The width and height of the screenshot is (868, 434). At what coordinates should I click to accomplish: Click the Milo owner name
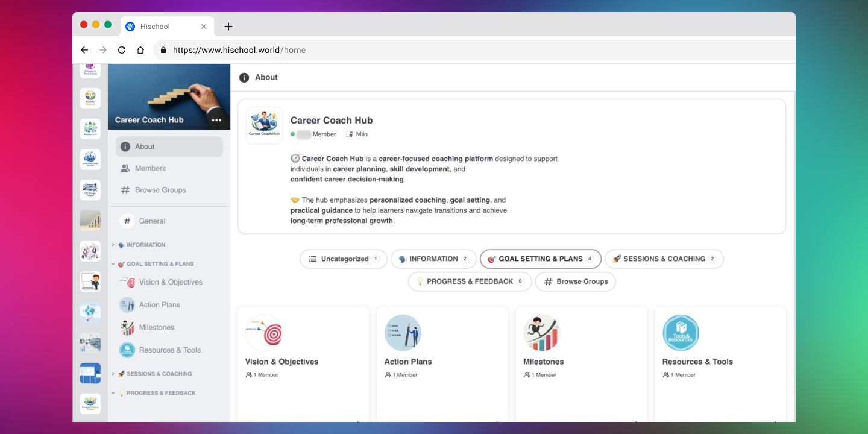362,134
